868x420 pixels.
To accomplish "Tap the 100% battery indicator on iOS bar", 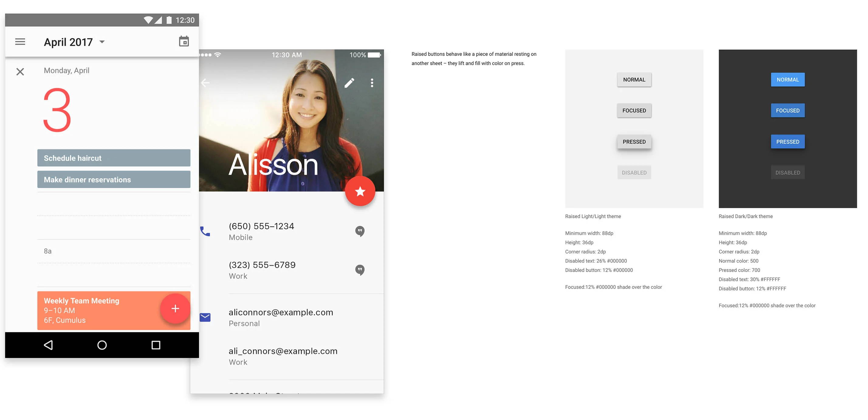I will [365, 55].
